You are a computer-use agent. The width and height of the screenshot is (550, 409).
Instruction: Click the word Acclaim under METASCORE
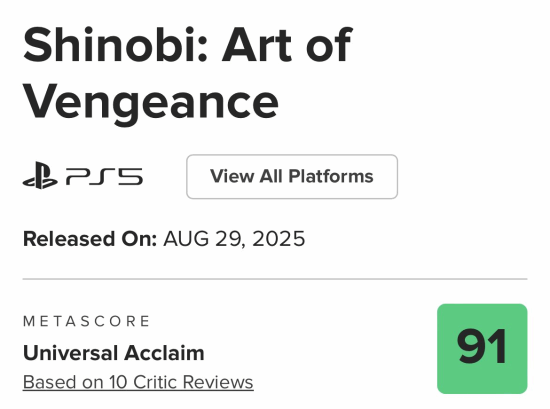pos(164,353)
